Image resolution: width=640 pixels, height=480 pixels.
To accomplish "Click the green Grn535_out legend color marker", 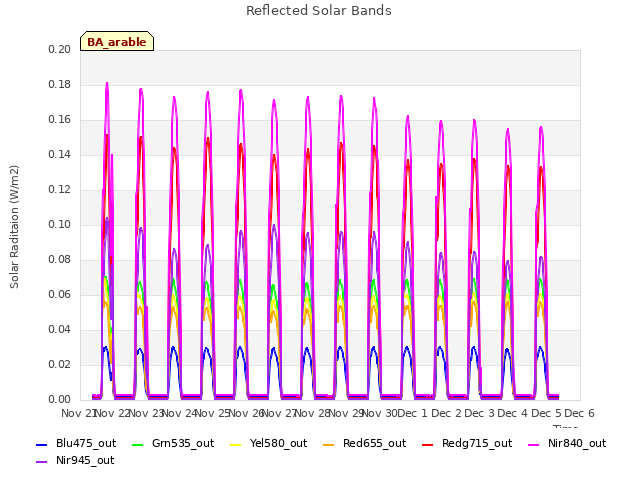I will 138,444.
